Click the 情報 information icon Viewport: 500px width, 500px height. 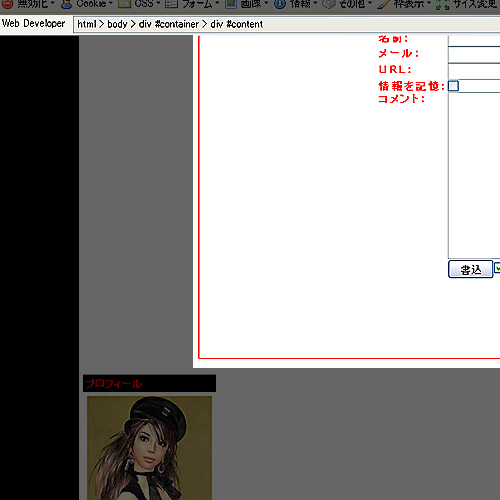coord(280,4)
